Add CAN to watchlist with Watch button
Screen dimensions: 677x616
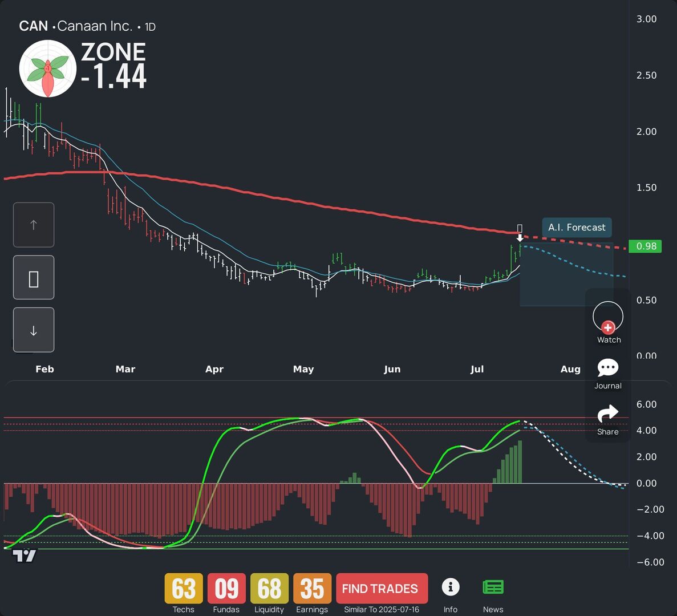[608, 322]
